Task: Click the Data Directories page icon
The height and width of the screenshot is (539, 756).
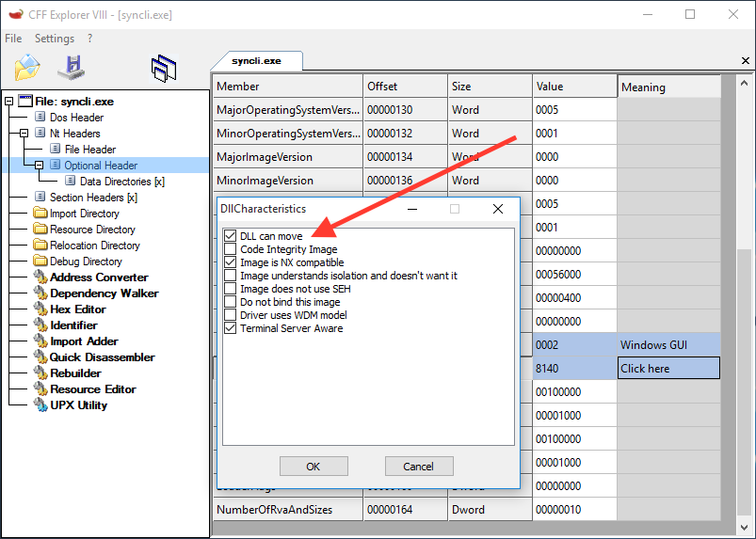Action: coord(71,181)
